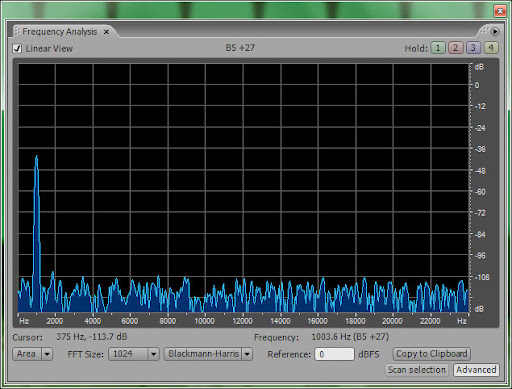Close the window with red X
This screenshot has width=512, height=389.
click(500, 11)
